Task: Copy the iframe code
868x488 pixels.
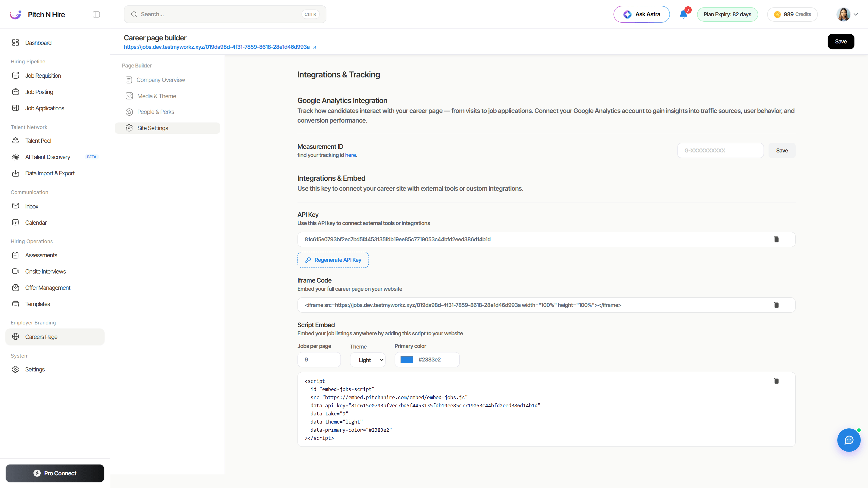Action: click(x=776, y=305)
